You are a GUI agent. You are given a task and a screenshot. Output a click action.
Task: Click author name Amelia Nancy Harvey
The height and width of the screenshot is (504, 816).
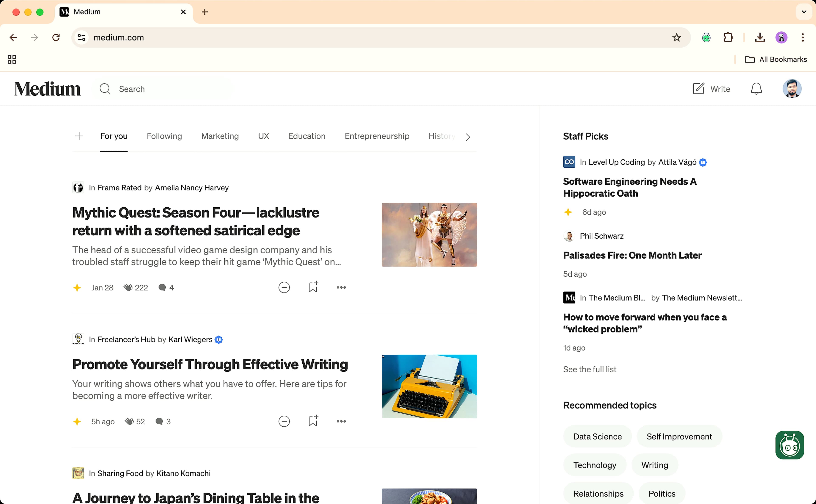pyautogui.click(x=192, y=188)
